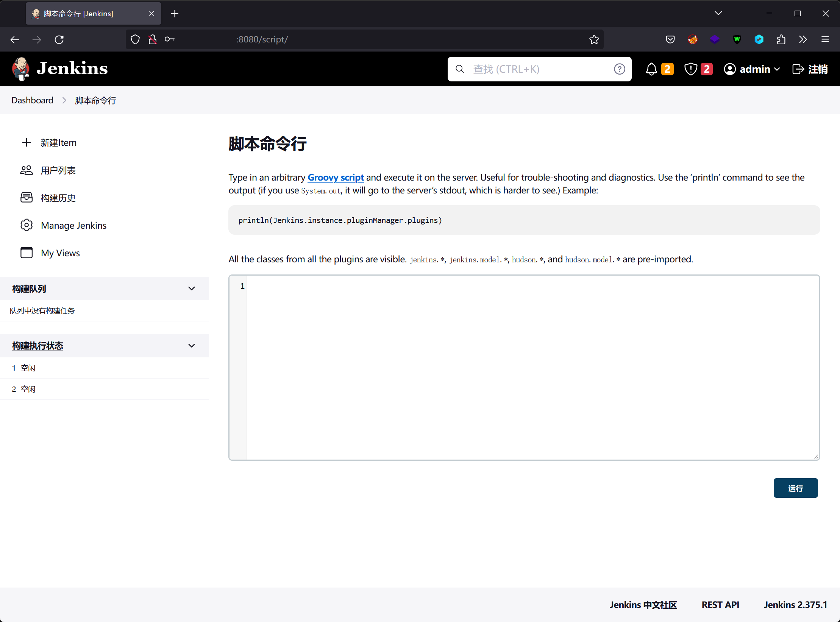
Task: Open the admin user dropdown
Action: point(752,69)
